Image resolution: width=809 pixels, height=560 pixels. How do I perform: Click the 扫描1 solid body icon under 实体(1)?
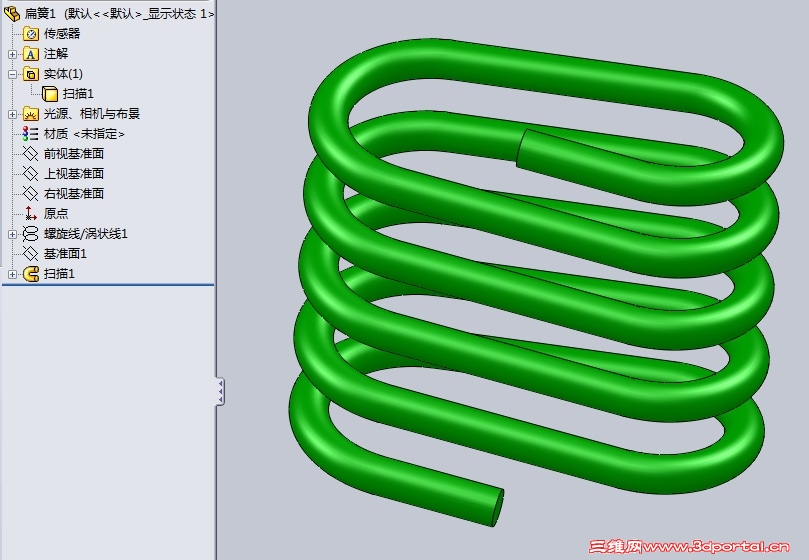(x=50, y=94)
